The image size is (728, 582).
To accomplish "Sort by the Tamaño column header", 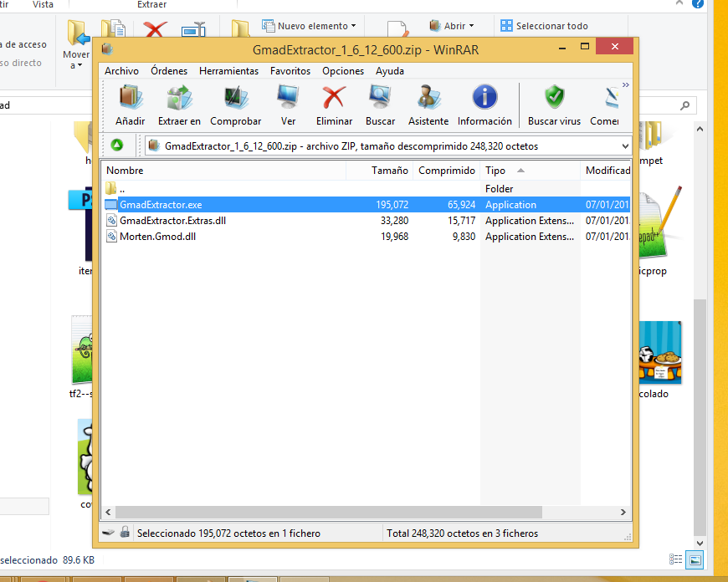I will [379, 171].
